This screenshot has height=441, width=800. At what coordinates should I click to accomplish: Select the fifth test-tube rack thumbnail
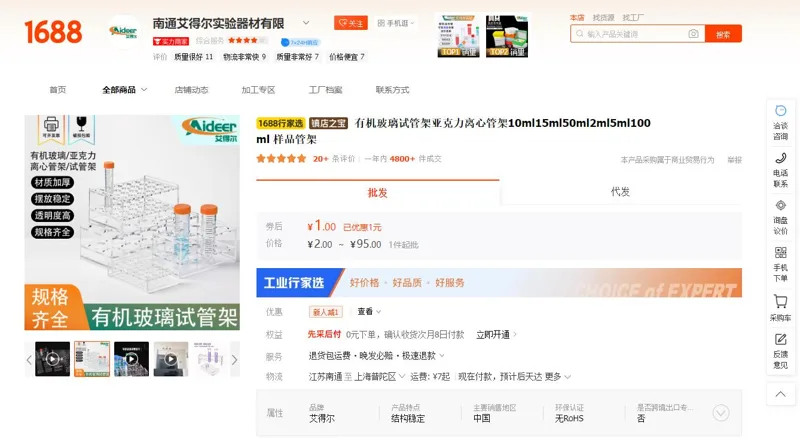click(211, 359)
